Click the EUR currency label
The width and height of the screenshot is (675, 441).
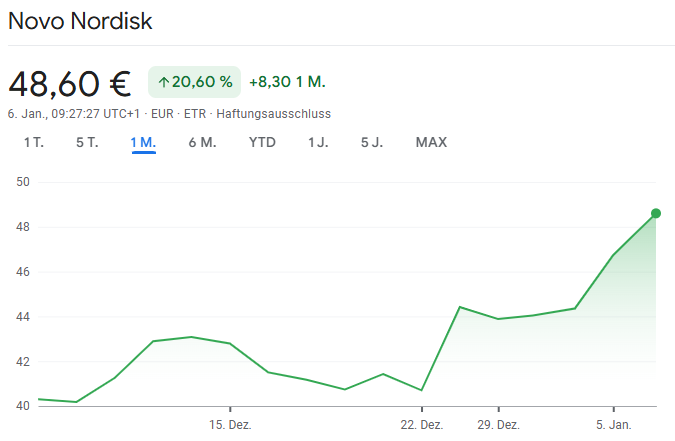tap(162, 114)
